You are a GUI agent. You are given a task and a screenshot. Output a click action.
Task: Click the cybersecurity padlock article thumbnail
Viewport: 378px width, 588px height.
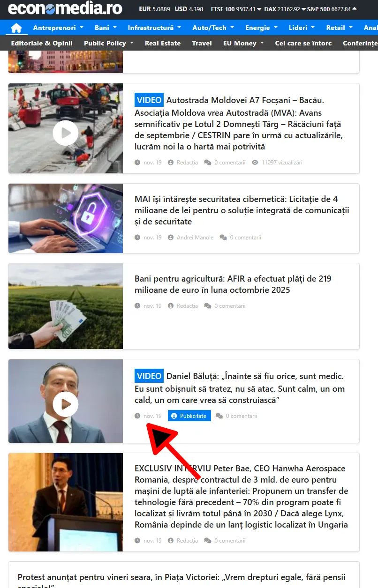pos(66,218)
